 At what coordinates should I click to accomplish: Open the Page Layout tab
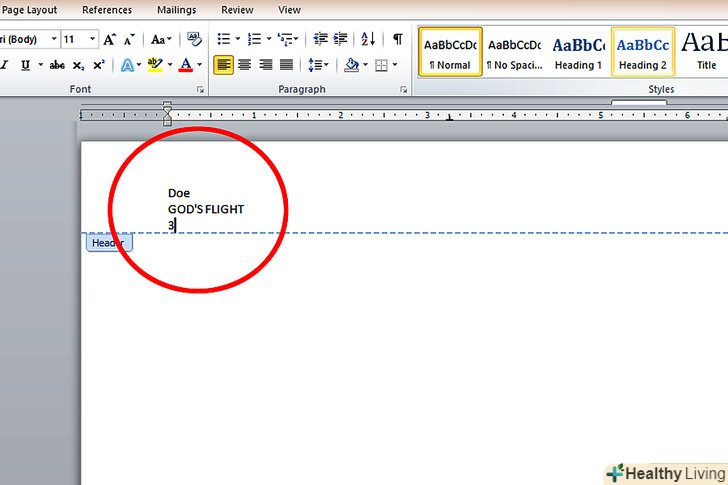click(x=29, y=10)
